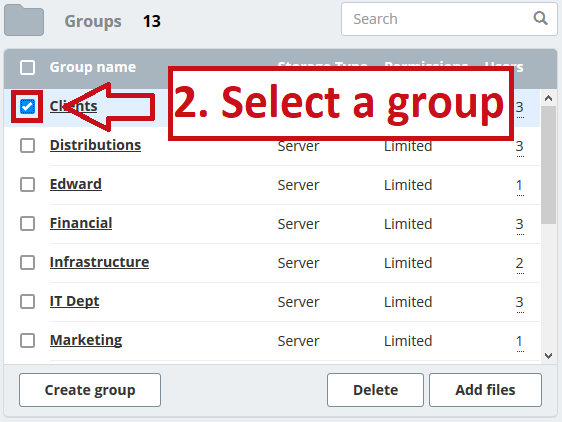
Task: Click the Edward users count 1
Action: pos(520,186)
